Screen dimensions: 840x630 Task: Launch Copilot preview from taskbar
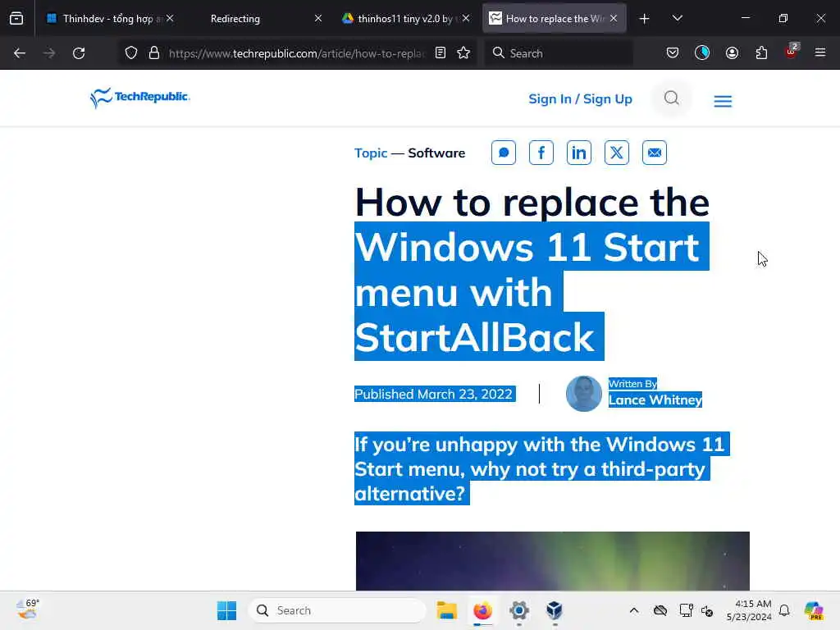point(814,610)
